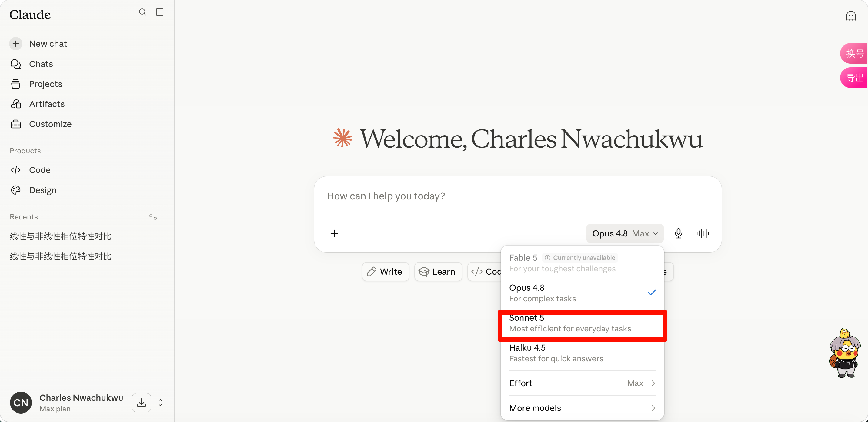This screenshot has height=422, width=868.
Task: Click the Projects stack icon
Action: coord(16,84)
